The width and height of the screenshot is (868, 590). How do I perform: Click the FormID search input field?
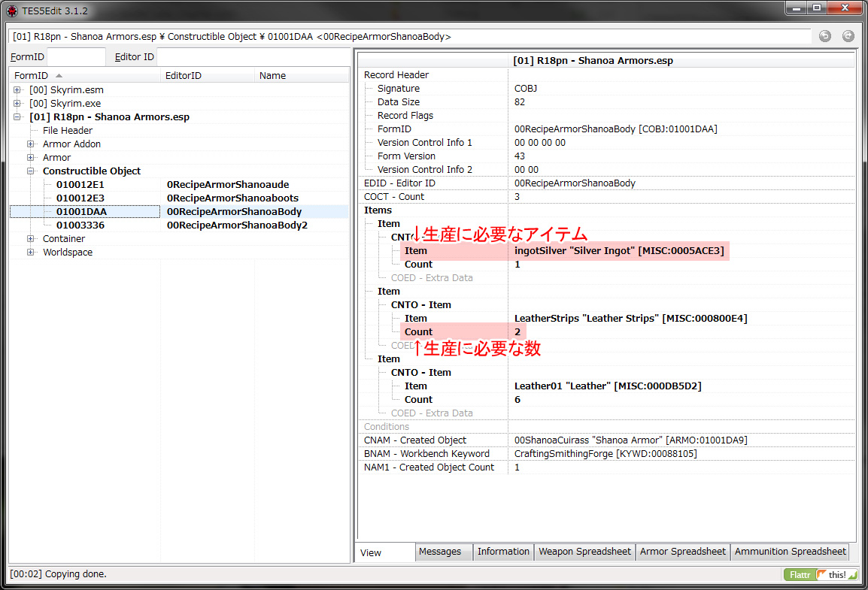tap(76, 57)
